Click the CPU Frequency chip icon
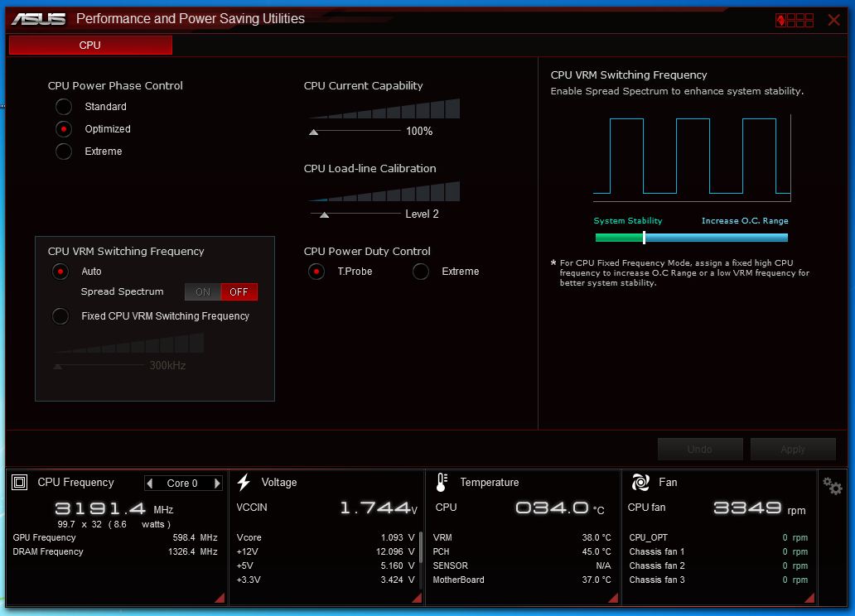This screenshot has width=855, height=616. click(20, 483)
